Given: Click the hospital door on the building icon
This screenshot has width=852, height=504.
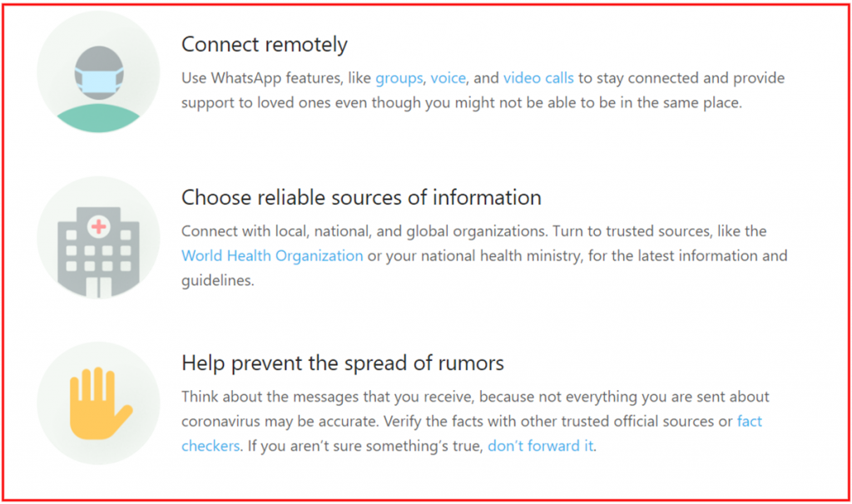Looking at the screenshot, I should (x=98, y=287).
